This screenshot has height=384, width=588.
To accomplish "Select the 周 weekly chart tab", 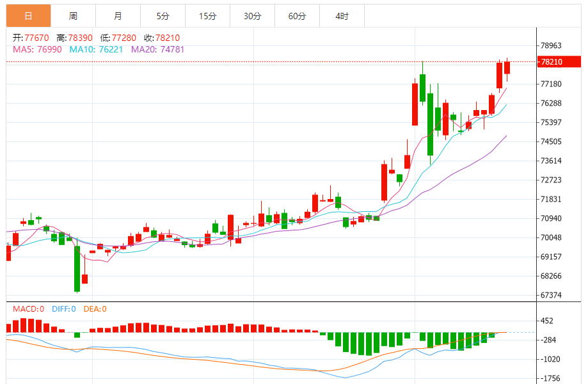I will coord(73,16).
